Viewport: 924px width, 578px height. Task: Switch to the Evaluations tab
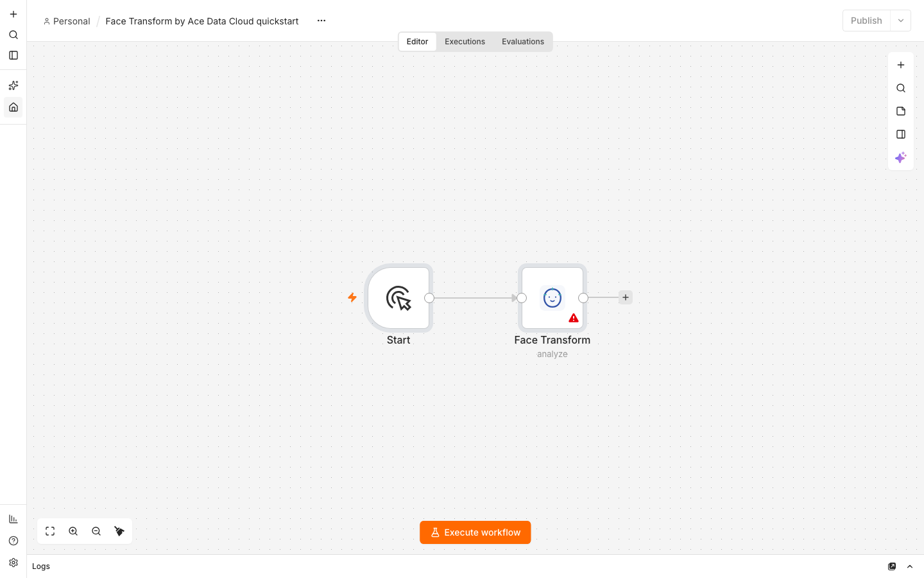click(x=523, y=42)
